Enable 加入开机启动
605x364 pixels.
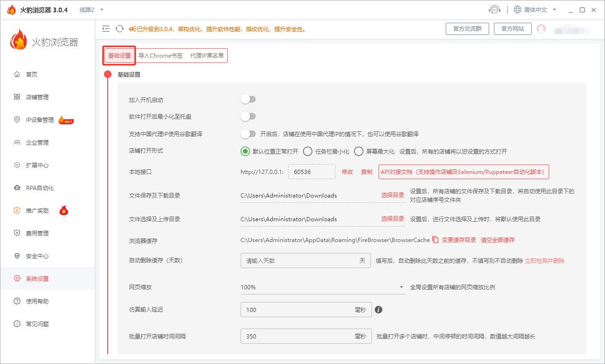pyautogui.click(x=248, y=98)
